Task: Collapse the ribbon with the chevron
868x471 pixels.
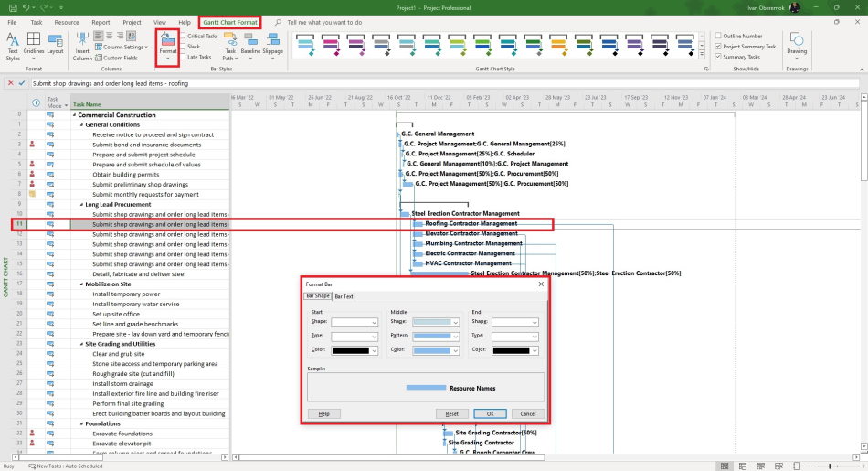Action: click(x=862, y=70)
